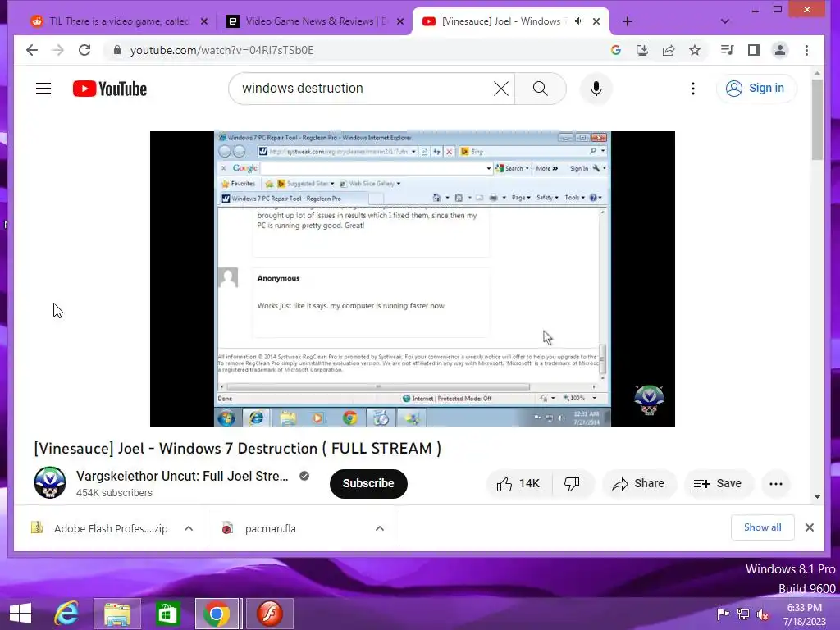Close the downloads bar
The height and width of the screenshot is (630, 840).
tap(810, 527)
